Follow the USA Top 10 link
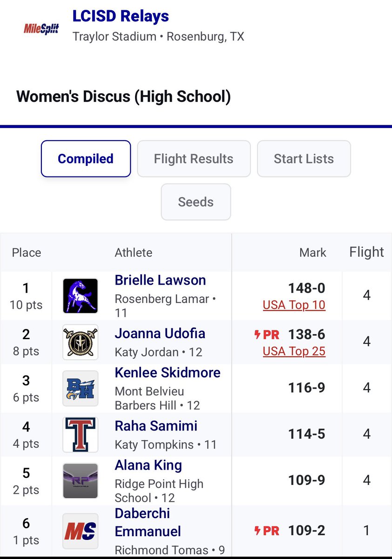This screenshot has width=392, height=559. [x=294, y=305]
